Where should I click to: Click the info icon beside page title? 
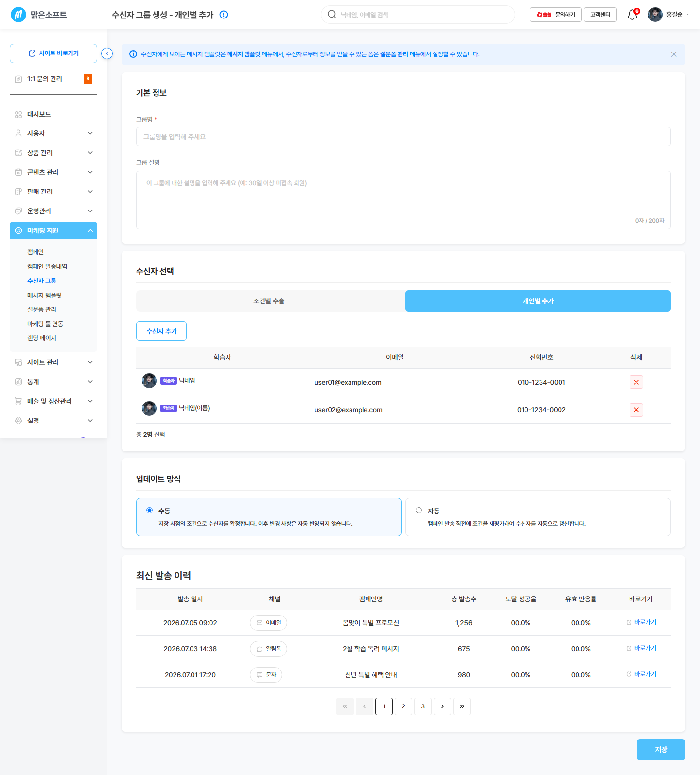click(x=224, y=15)
